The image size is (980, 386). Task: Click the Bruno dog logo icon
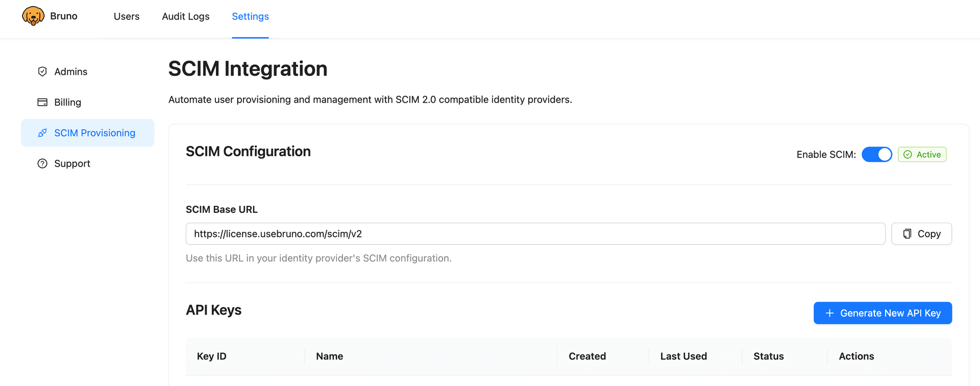tap(33, 15)
